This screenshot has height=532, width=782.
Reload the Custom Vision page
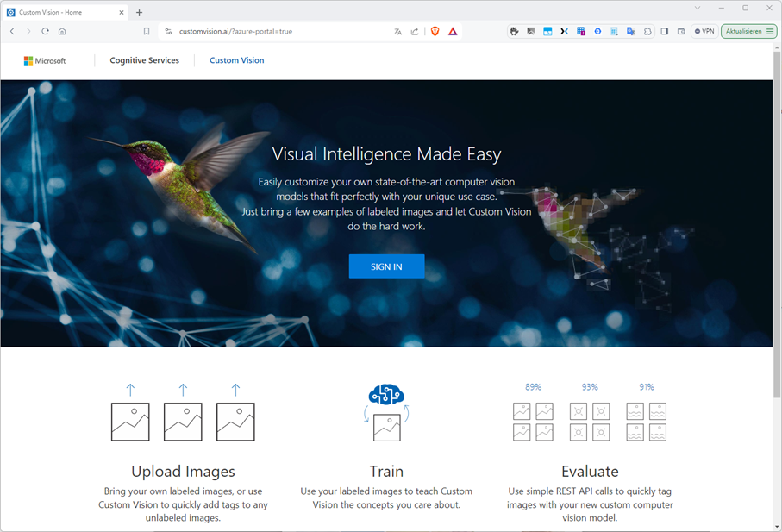tap(46, 31)
